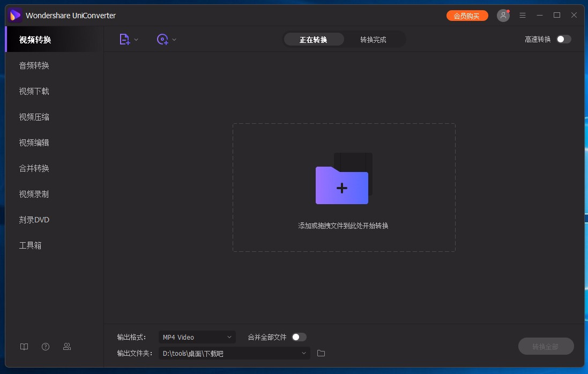Click the help question mark icon
The width and height of the screenshot is (588, 374).
click(x=45, y=347)
